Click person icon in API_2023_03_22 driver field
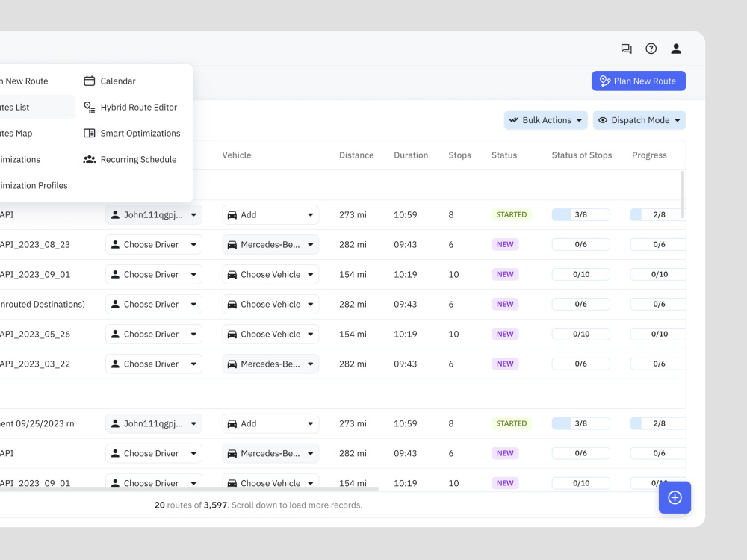Viewport: 747px width, 560px height. [x=115, y=364]
